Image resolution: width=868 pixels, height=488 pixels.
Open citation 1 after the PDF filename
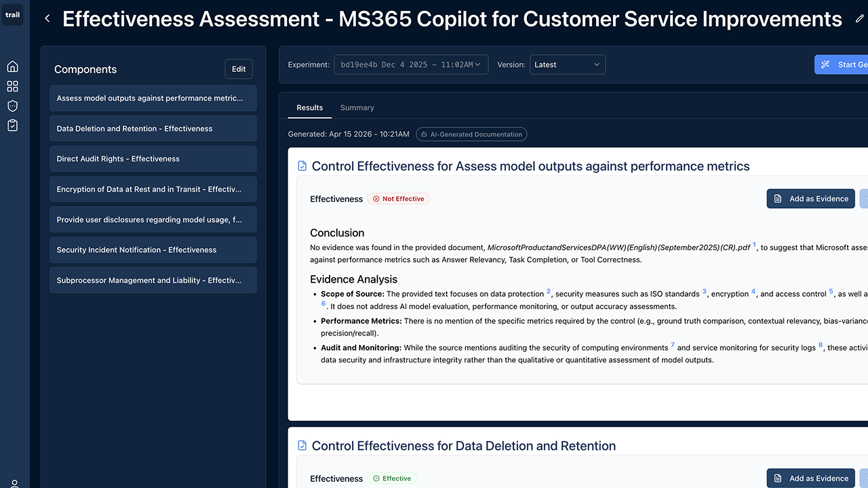click(x=754, y=245)
